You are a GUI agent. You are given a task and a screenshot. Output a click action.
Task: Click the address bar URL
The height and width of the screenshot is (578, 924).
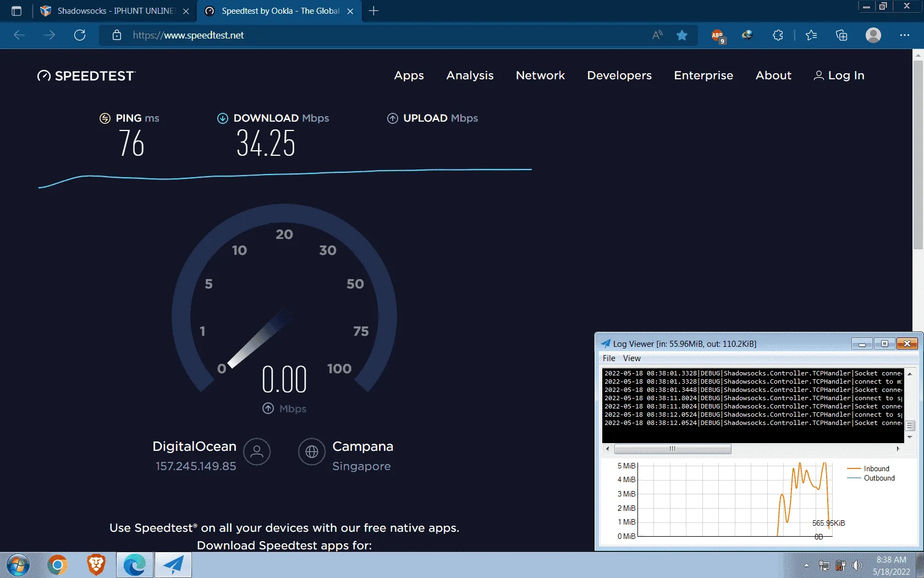[x=188, y=35]
